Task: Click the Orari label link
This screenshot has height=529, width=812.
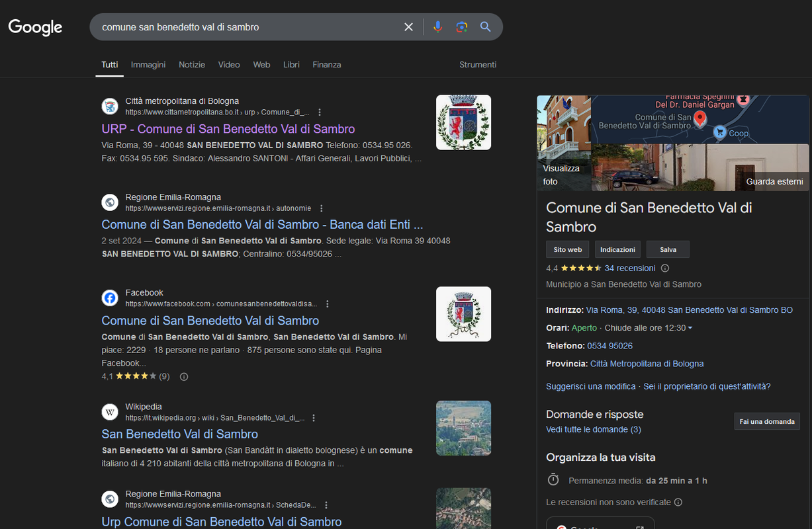Action: tap(558, 328)
